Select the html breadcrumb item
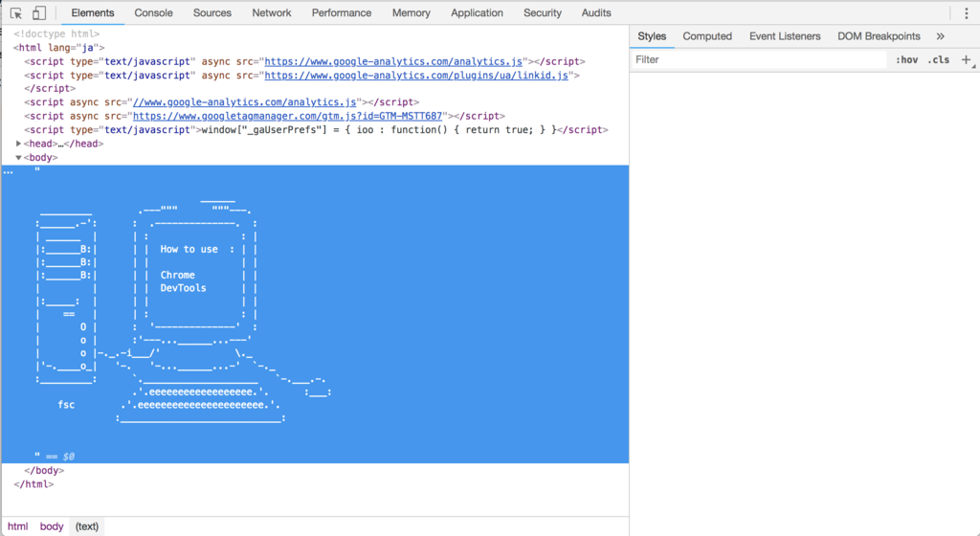980x536 pixels. click(x=17, y=526)
